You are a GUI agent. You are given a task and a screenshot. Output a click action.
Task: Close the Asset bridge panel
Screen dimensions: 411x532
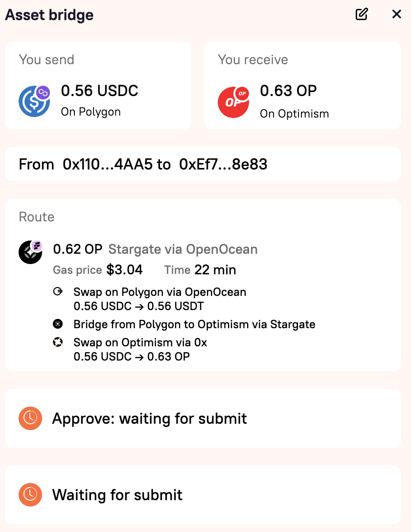(x=396, y=14)
